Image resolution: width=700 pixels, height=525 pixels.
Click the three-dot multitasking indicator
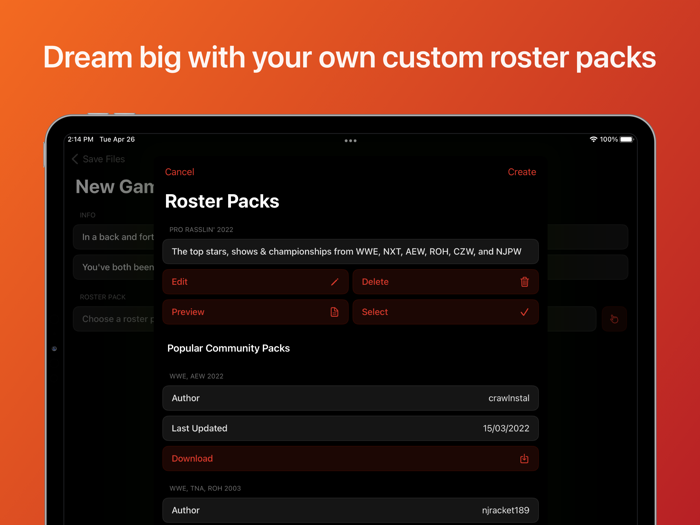pyautogui.click(x=350, y=141)
